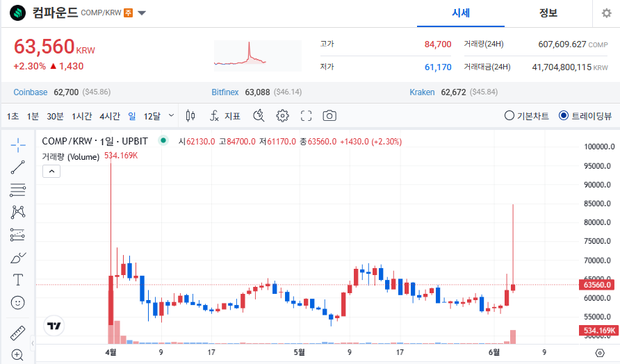The image size is (620, 364).
Task: Click the 534.169K volume axis label
Action: pos(597,331)
